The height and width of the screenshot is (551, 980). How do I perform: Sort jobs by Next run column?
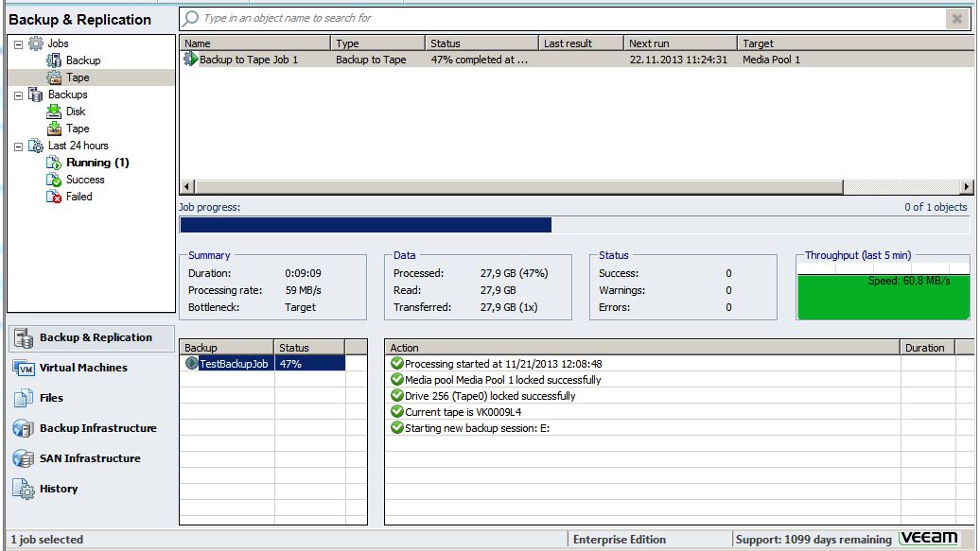point(680,43)
